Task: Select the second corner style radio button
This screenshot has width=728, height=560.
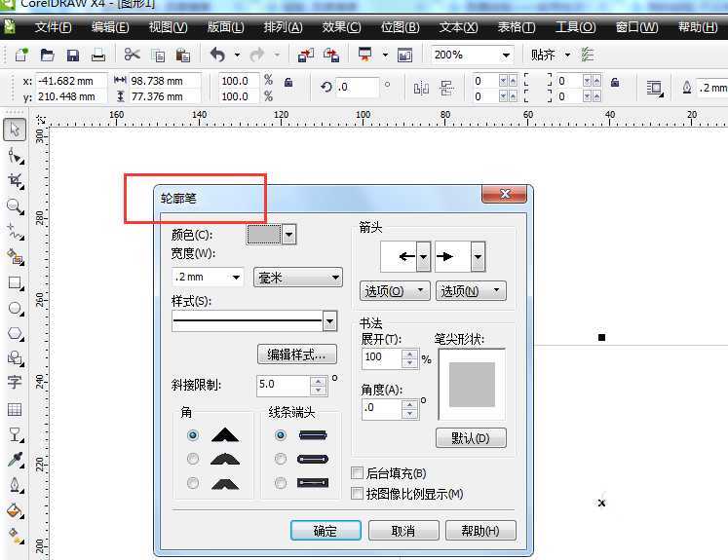Action: pos(193,459)
